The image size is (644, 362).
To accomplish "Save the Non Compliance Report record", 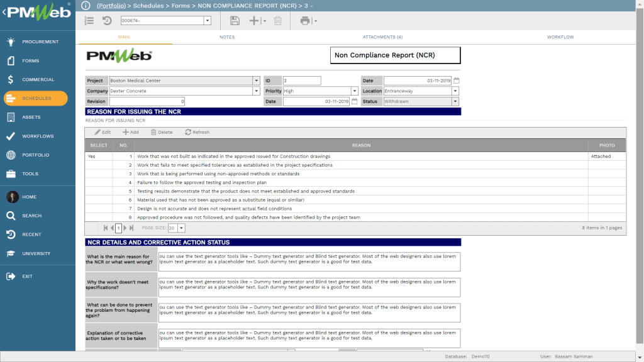I will point(235,20).
